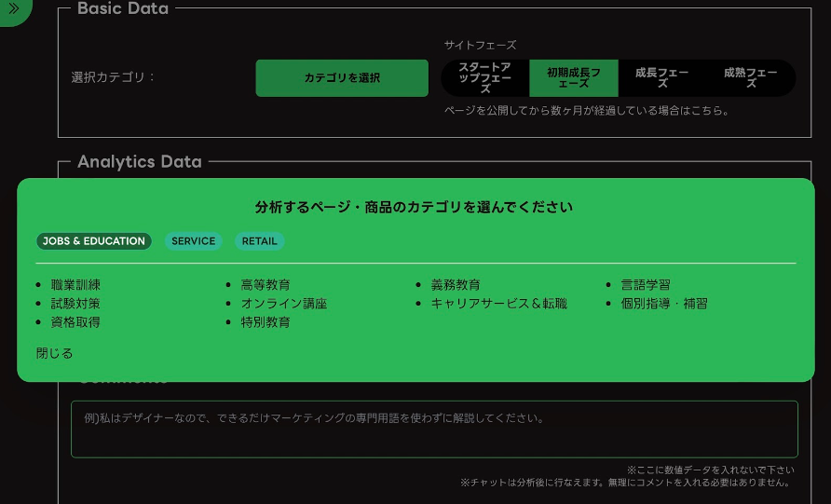The height and width of the screenshot is (504, 831).
Task: Focus the comments text input field
Action: pyautogui.click(x=434, y=430)
